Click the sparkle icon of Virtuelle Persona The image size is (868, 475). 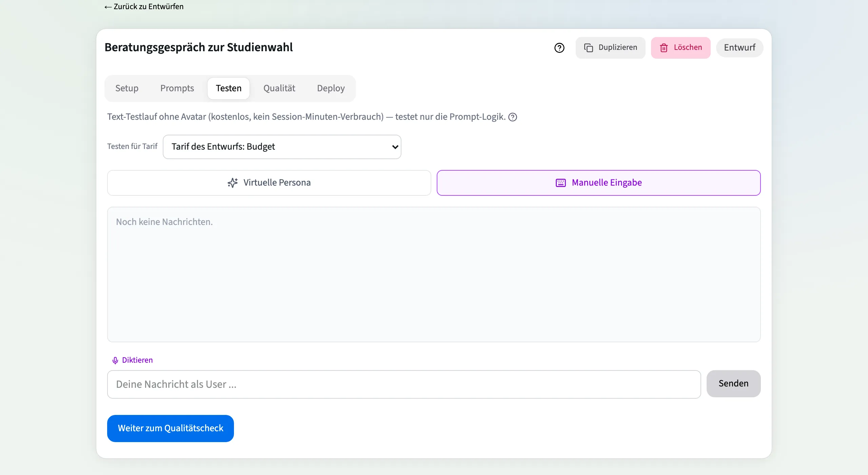(233, 183)
